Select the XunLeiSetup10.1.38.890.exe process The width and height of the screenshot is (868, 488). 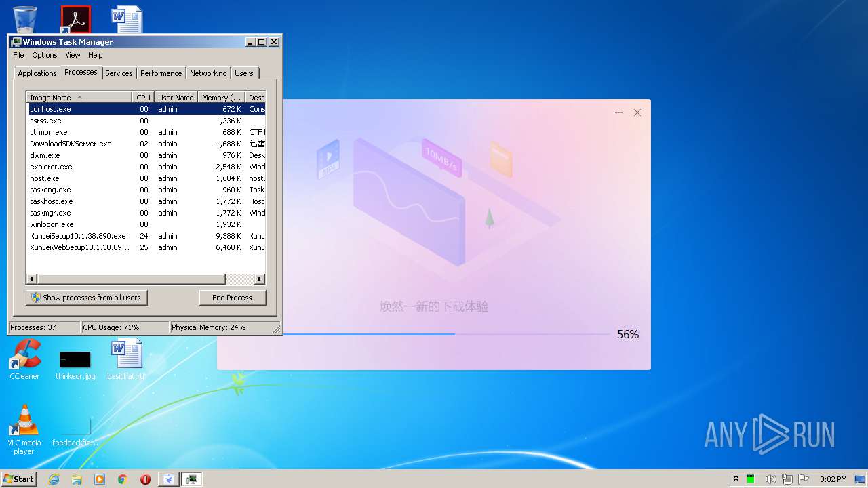tap(146, 236)
